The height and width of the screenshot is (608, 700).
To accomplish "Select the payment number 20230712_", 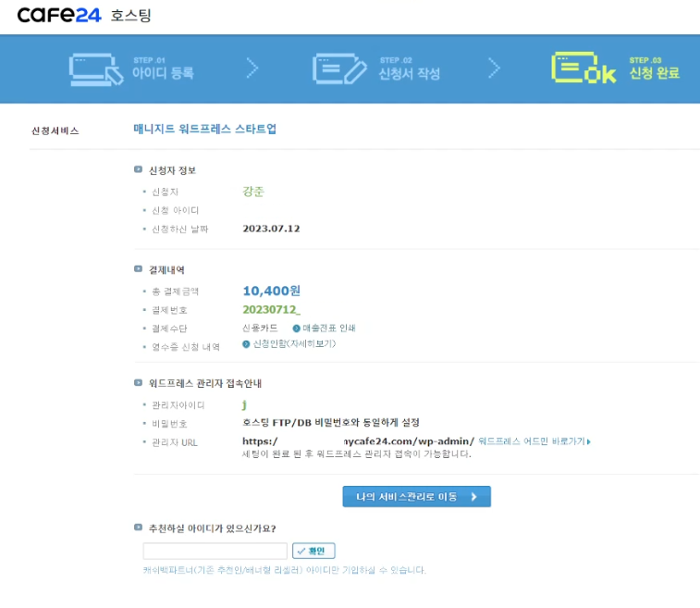I will point(272,310).
